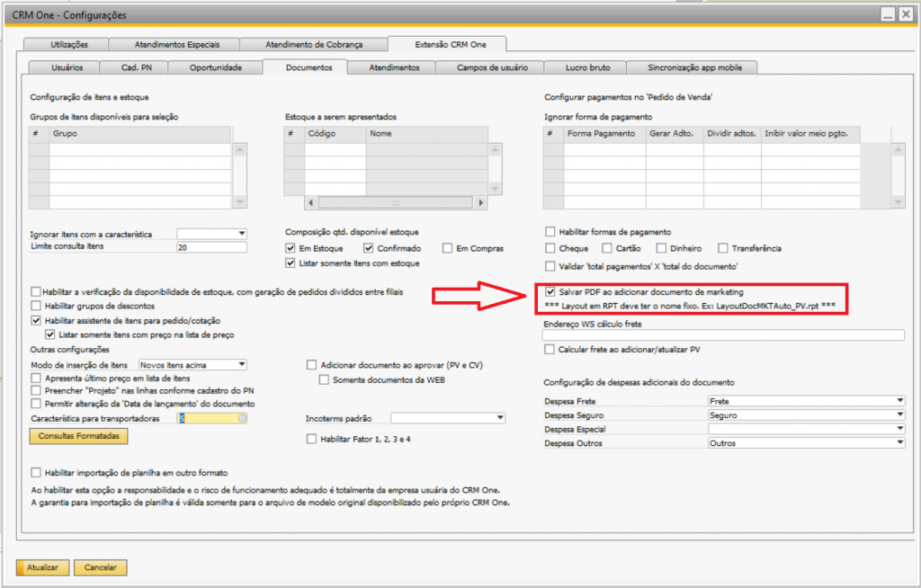The height and width of the screenshot is (588, 921).
Task: Click the lookup icon in Característica para transportadoras field
Action: pos(242,418)
